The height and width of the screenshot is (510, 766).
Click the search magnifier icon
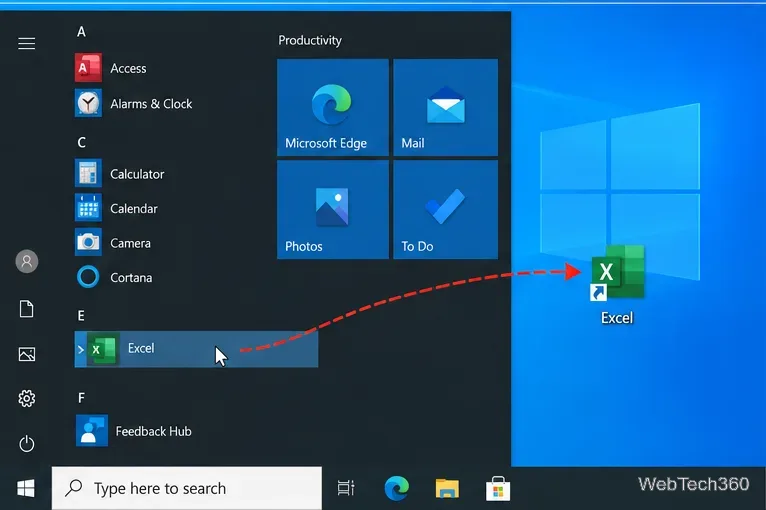pyautogui.click(x=73, y=488)
